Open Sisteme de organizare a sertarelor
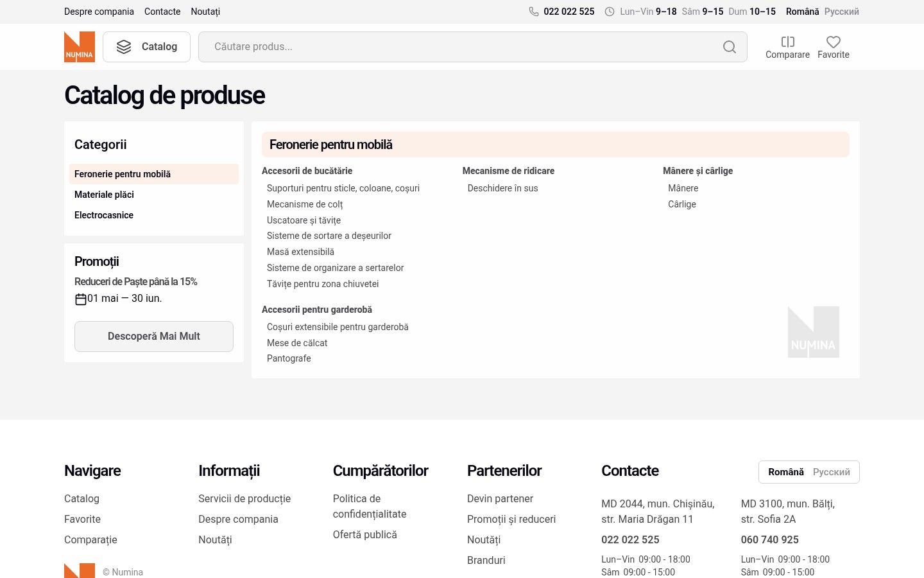 coord(336,268)
